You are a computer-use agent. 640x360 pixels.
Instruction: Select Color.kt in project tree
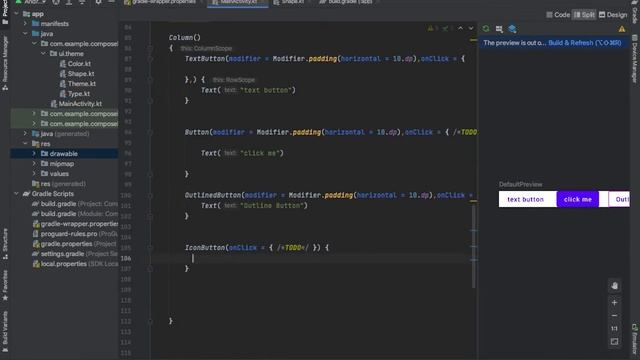click(79, 64)
